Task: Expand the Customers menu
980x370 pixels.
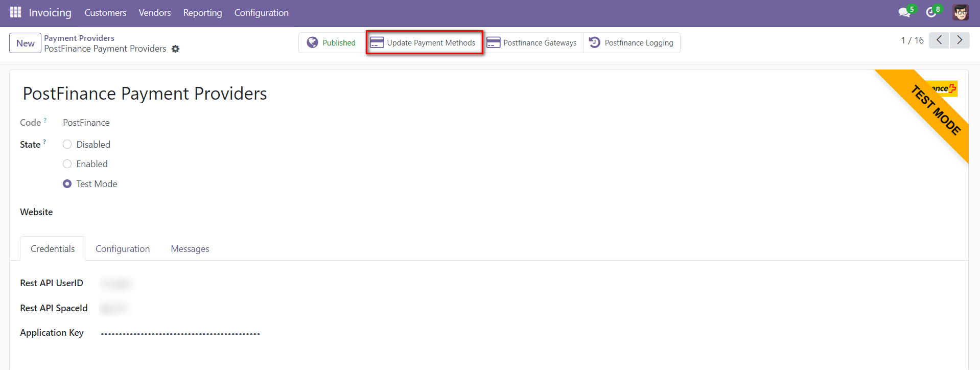Action: [105, 13]
